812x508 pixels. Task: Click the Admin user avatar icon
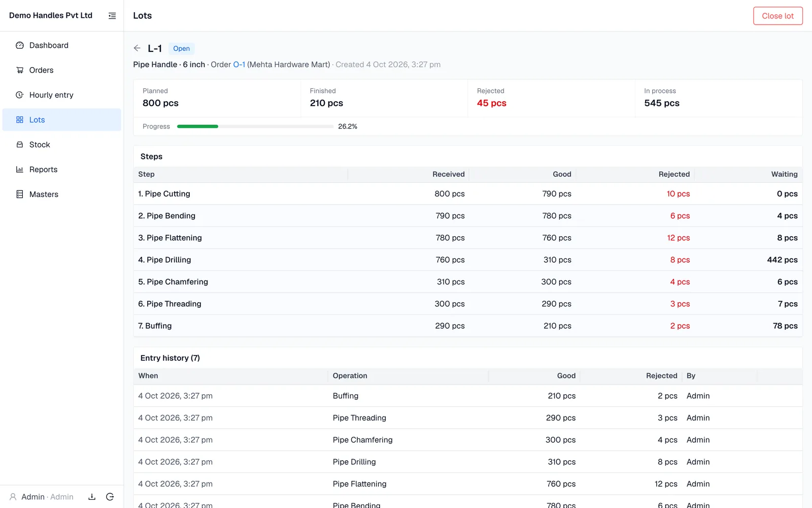tap(13, 497)
